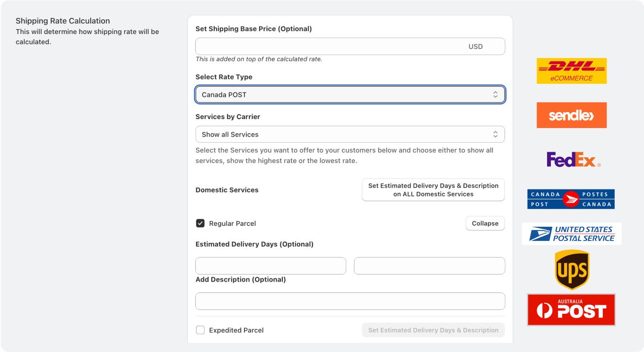Open the Services by Carrier dropdown
Viewport: 644px width, 352px height.
[x=350, y=134]
